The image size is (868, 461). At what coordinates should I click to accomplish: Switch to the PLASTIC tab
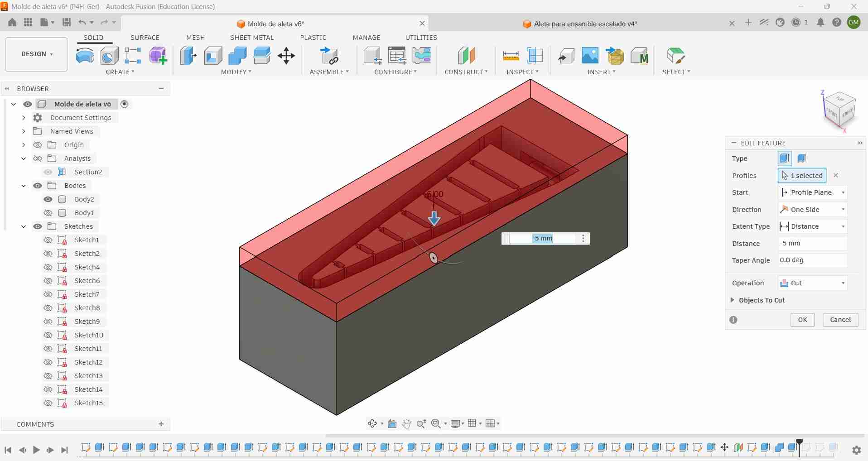313,38
